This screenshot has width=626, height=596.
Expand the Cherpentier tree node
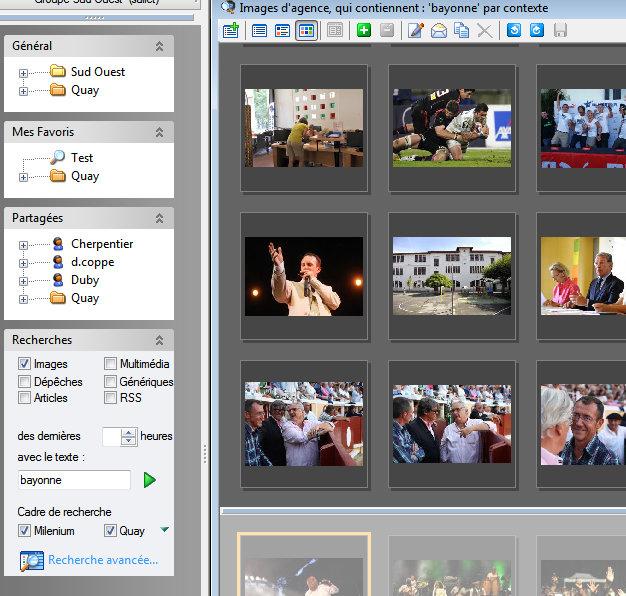pos(23,245)
